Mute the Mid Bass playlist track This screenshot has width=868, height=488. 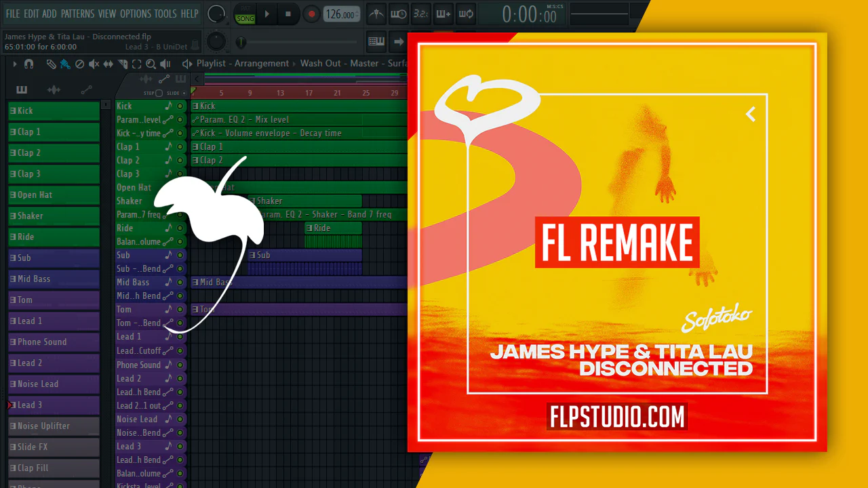click(x=180, y=282)
